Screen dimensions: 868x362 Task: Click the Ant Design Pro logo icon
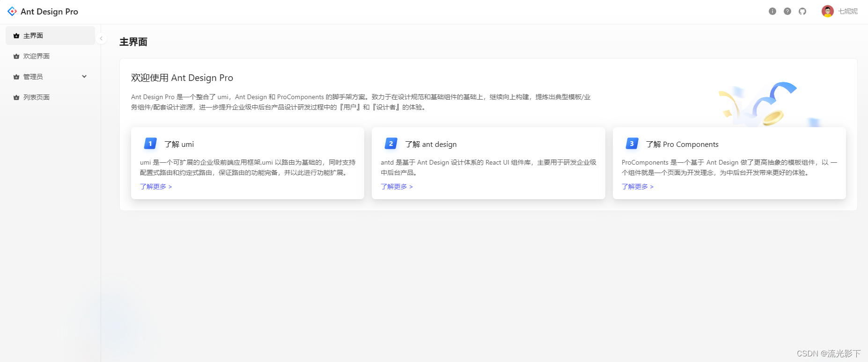[12, 11]
